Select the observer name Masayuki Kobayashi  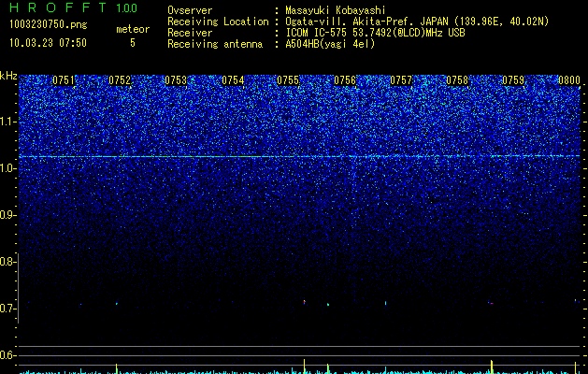[x=336, y=10]
